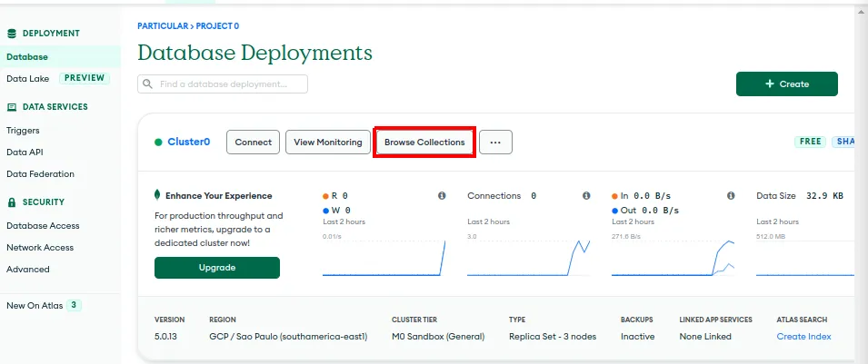
Task: Click the Enhance Your Experience leaf icon
Action: [x=158, y=195]
